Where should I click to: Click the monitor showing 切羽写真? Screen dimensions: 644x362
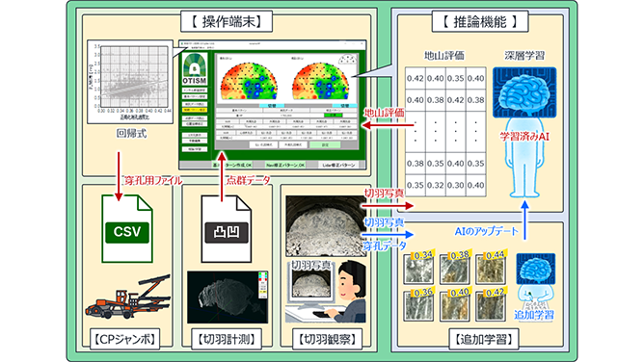pyautogui.click(x=310, y=287)
